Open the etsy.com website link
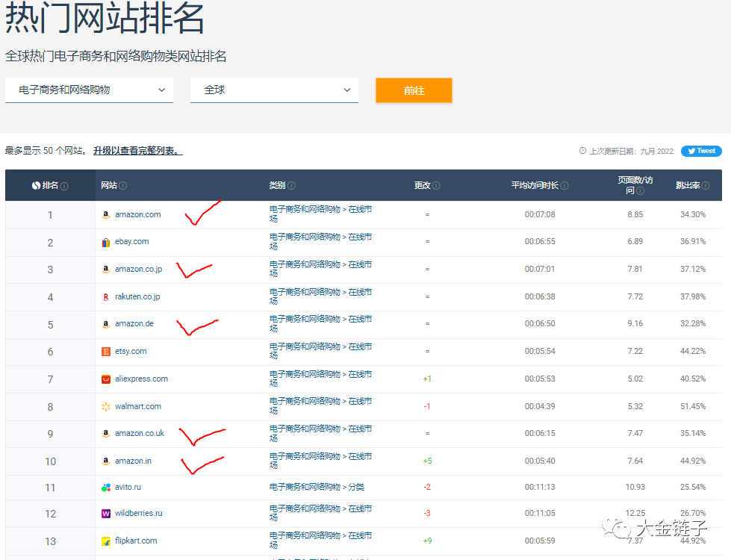 coord(131,351)
